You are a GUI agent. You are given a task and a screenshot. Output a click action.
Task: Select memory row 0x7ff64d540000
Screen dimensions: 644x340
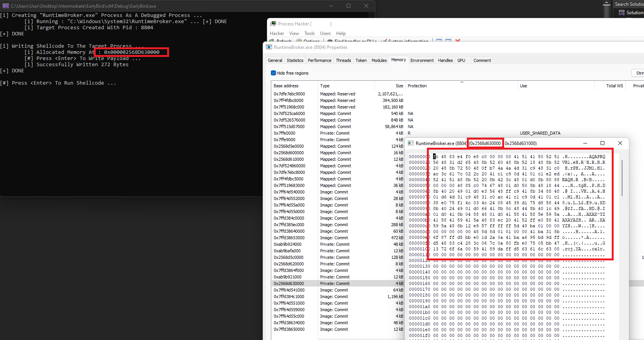338,192
